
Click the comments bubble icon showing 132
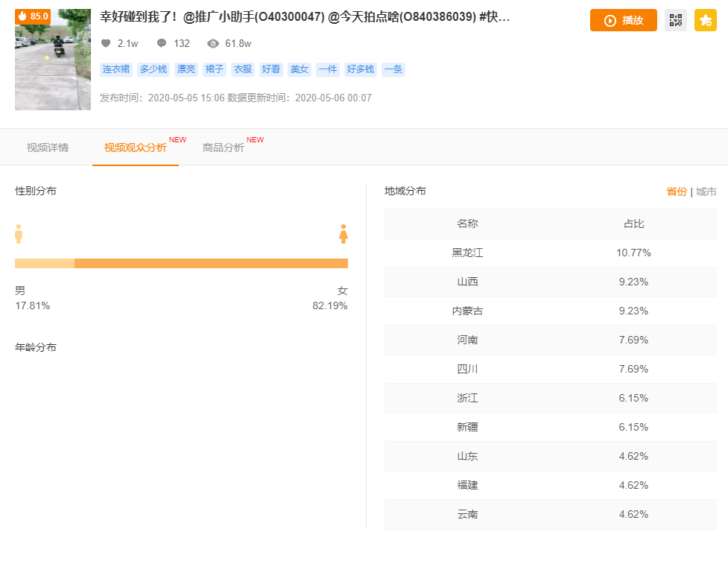tap(162, 43)
